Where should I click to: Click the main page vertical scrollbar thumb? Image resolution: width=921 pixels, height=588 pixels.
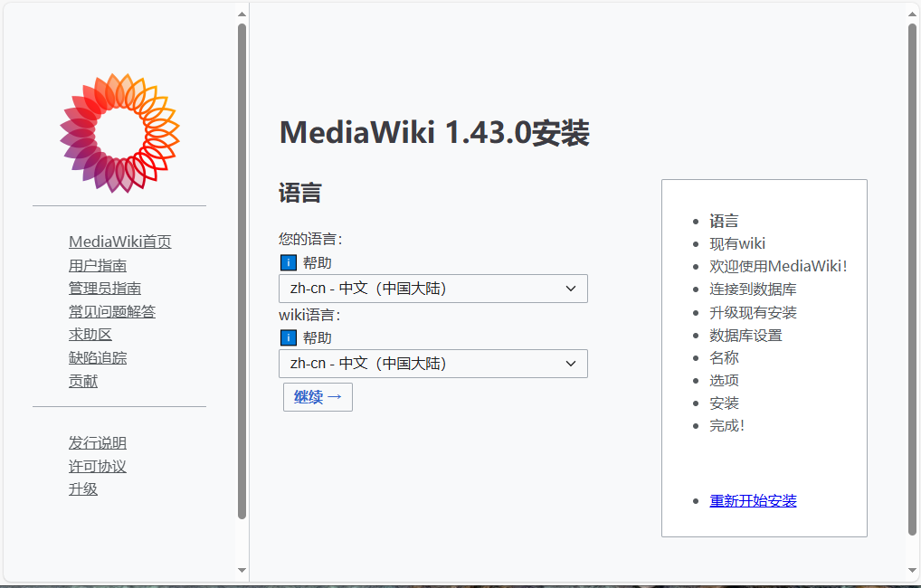912,280
